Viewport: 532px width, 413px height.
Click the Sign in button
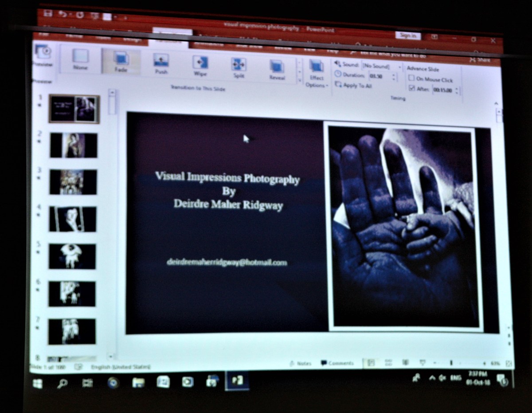[x=407, y=35]
